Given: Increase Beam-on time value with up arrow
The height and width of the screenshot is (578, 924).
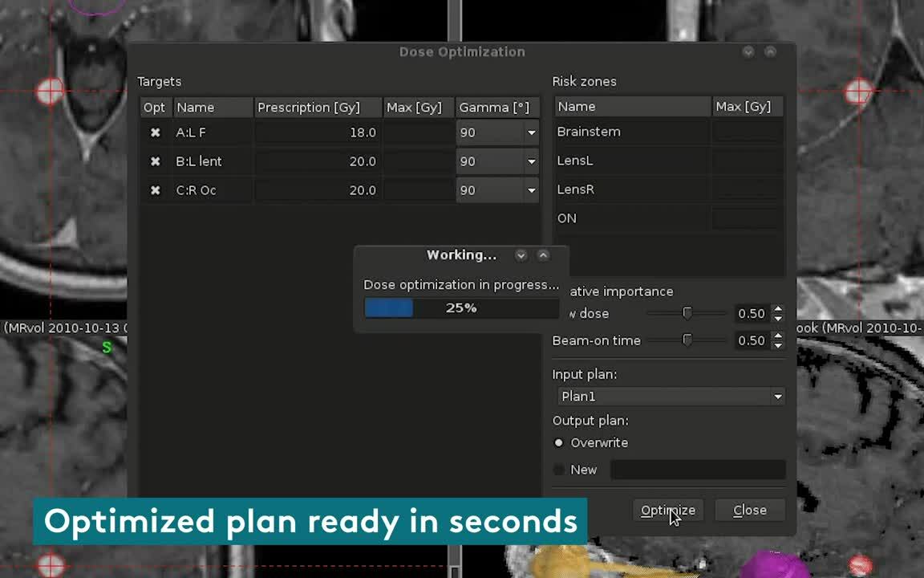Looking at the screenshot, I should point(779,336).
